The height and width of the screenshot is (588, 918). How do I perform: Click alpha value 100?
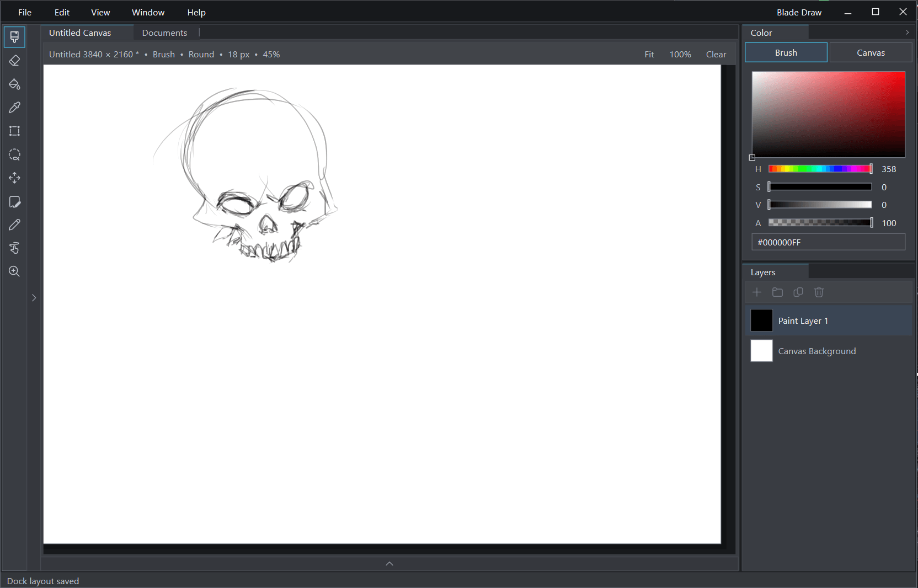point(889,223)
